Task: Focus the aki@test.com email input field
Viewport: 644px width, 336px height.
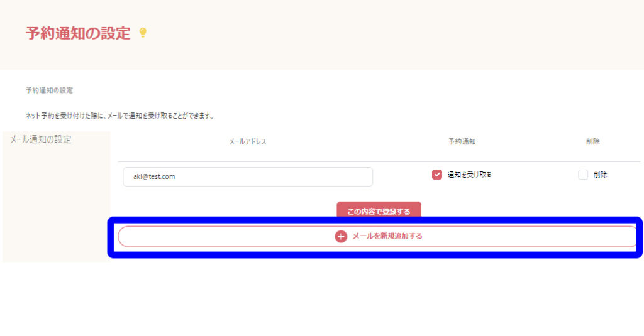Action: [248, 176]
